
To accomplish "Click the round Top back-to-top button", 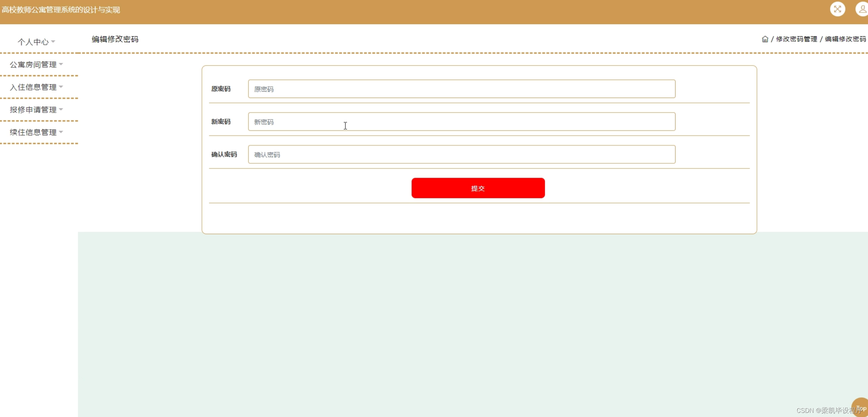I will (860, 407).
